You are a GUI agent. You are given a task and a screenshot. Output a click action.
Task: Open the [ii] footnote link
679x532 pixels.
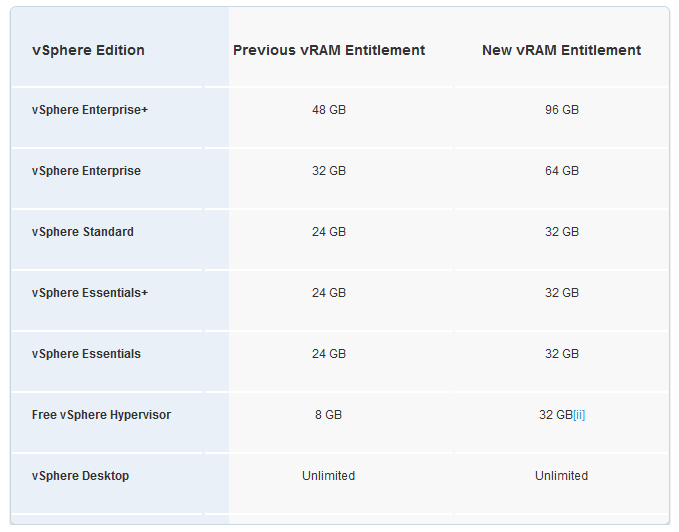579,415
